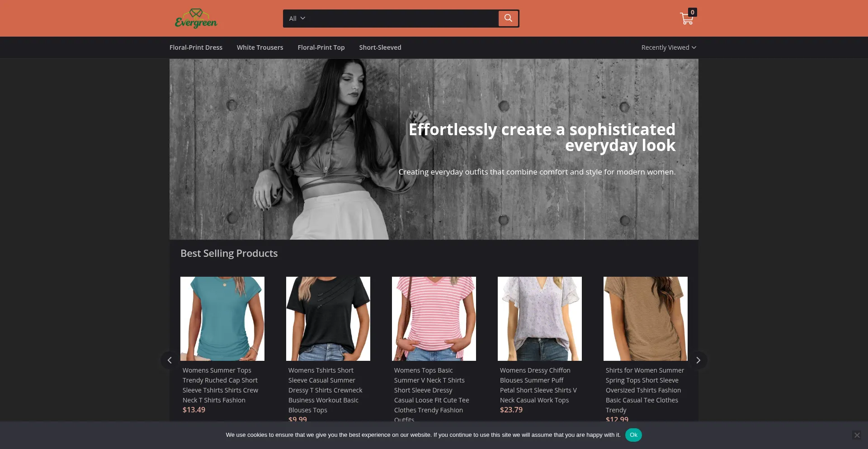
Task: Show previous best selling products
Action: pyautogui.click(x=170, y=360)
